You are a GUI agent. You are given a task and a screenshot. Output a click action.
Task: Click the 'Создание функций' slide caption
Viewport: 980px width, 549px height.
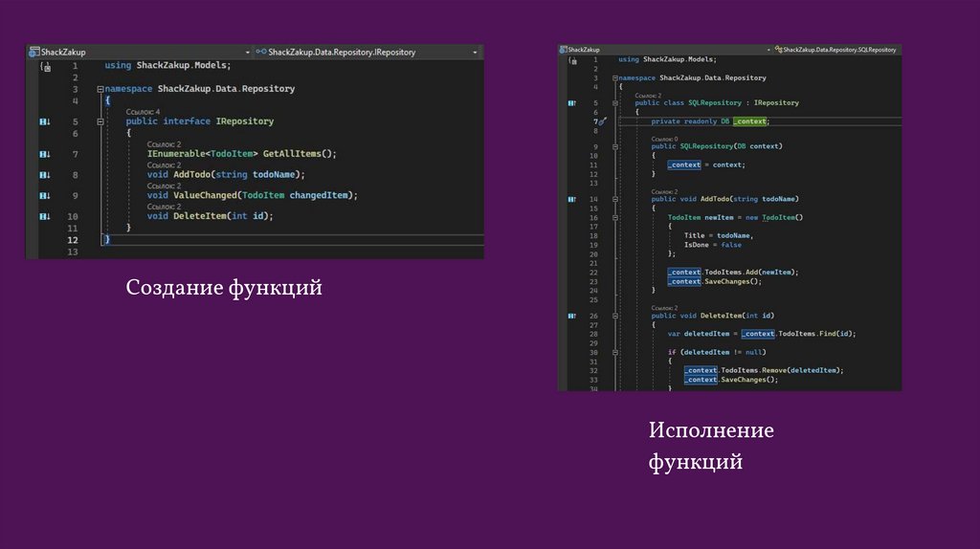(x=224, y=288)
